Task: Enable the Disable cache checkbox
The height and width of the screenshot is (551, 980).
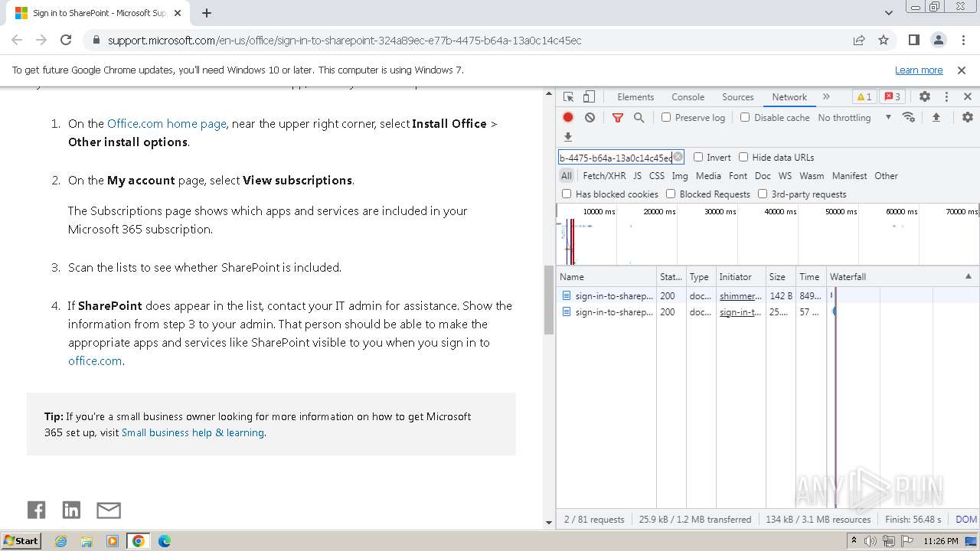Action: click(745, 117)
